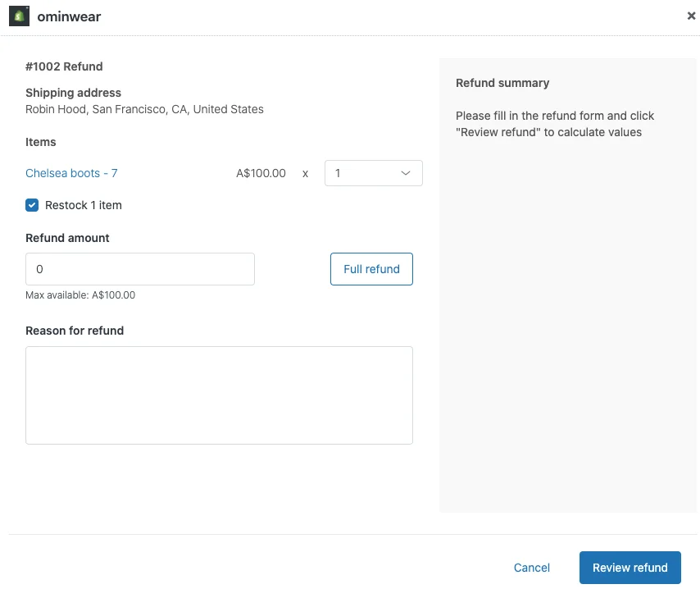Click the Restock 1 item label

[84, 205]
